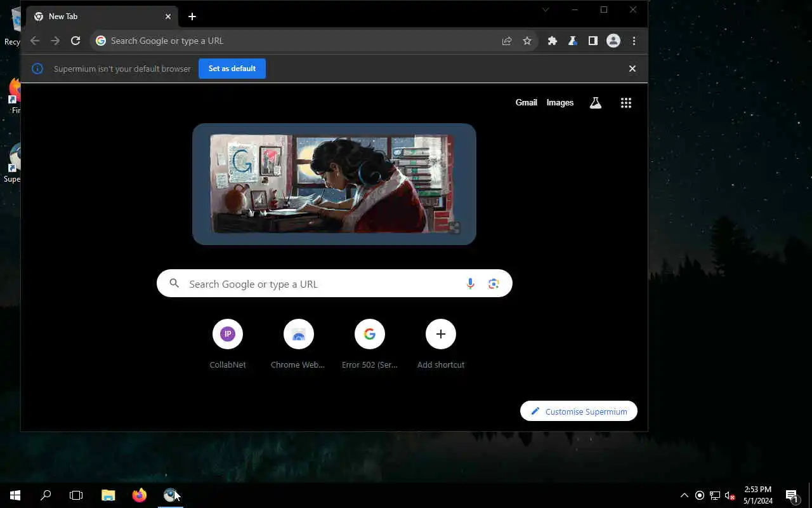Open the CollabNet shortcut
Viewport: 812px width, 508px height.
[228, 344]
